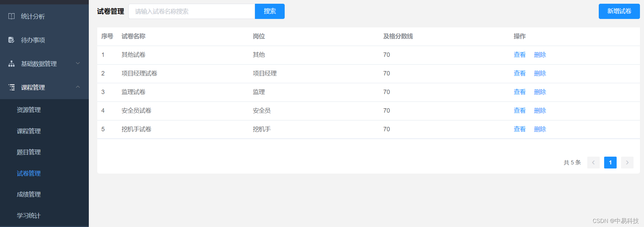This screenshot has width=644, height=227.
Task: View the 安全员试卷 row via 查看
Action: click(519, 111)
